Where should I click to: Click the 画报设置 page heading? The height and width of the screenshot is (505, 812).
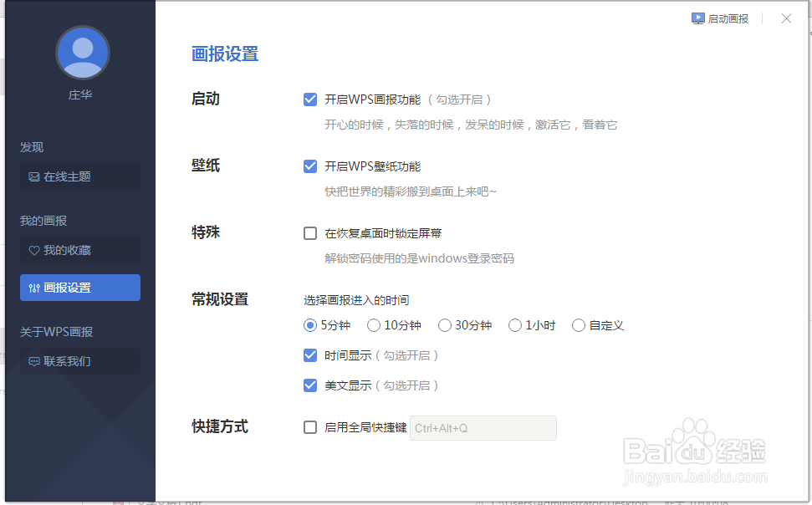[225, 54]
